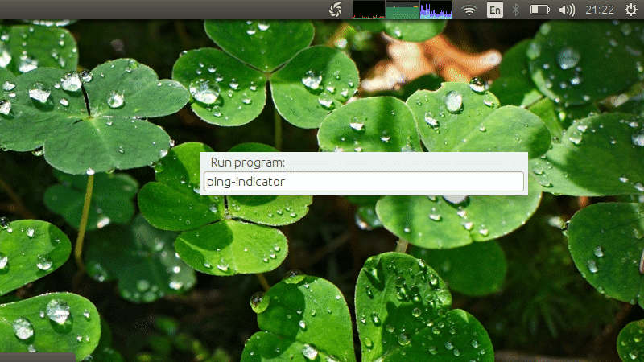This screenshot has width=644, height=362.
Task: Click inside the Run program text field
Action: [x=364, y=182]
